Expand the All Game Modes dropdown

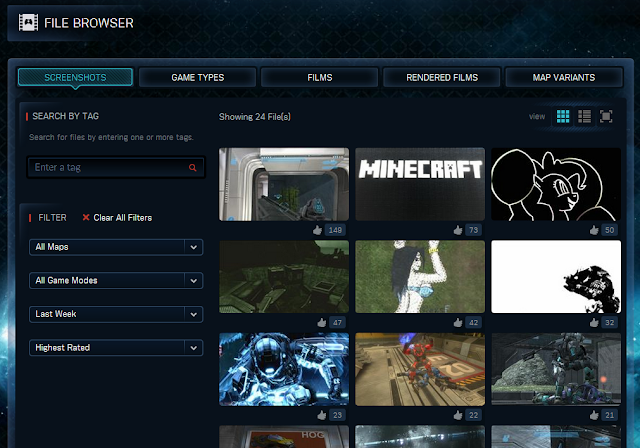click(116, 281)
